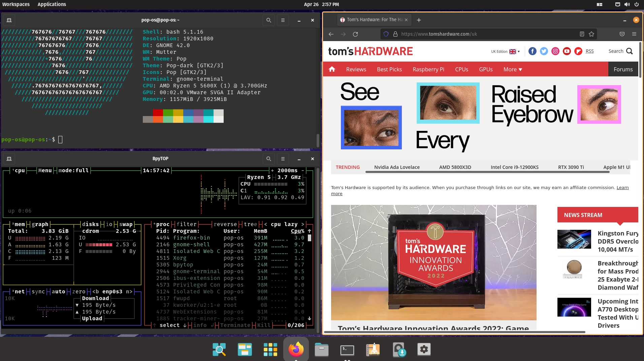Open the Raspberry Pi nav item
Screen dimensions: 644x361
point(428,69)
